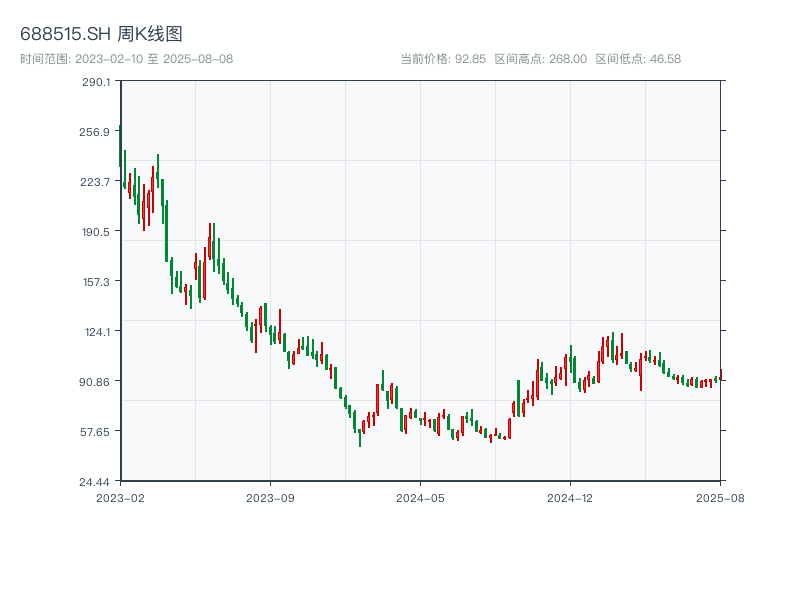
Task: Click the 2024-05 date axis label
Action: click(420, 497)
